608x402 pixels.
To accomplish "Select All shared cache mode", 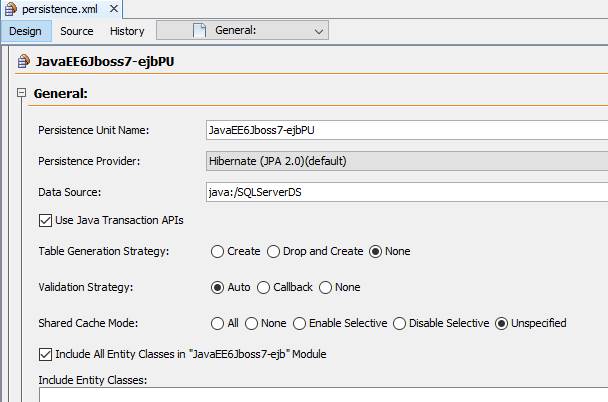I will pos(217,324).
